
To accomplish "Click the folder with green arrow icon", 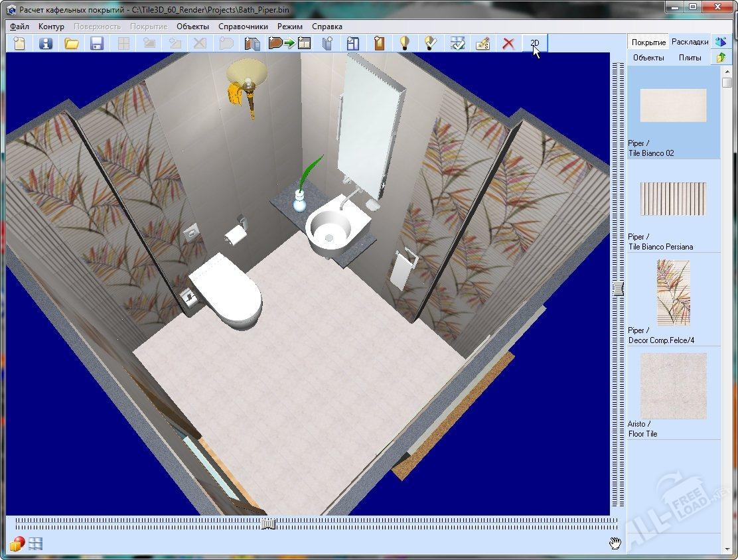I will click(x=721, y=58).
